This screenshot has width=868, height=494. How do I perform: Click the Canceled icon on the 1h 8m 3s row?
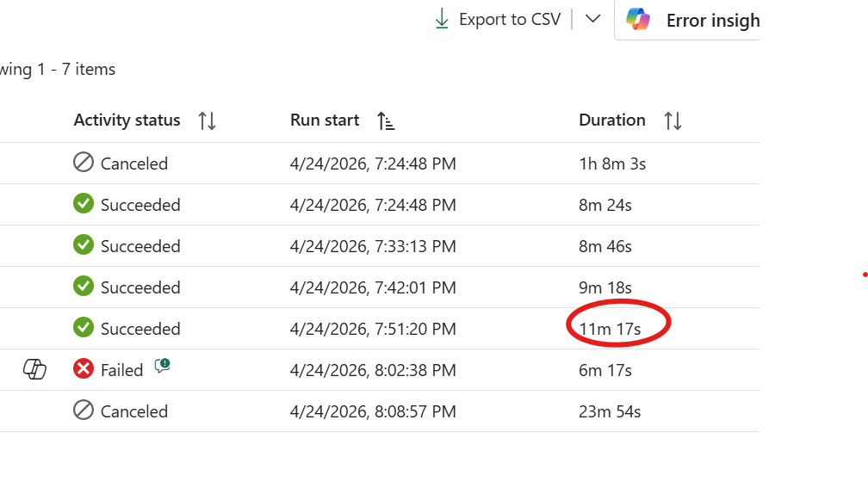point(84,164)
